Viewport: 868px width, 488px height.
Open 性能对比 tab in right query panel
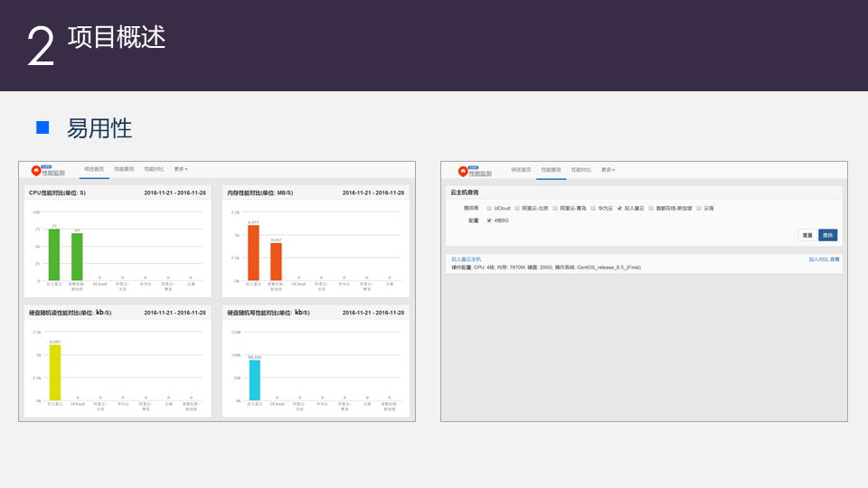(580, 170)
